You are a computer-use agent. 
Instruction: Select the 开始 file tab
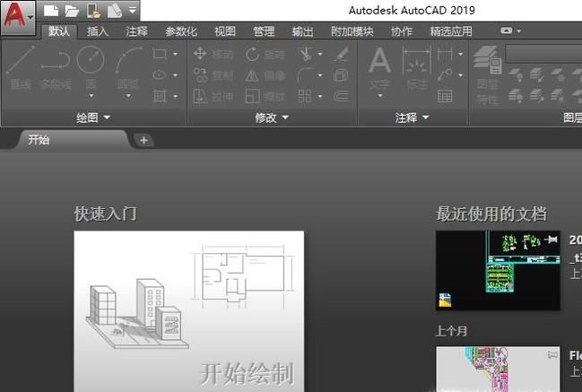pyautogui.click(x=73, y=140)
